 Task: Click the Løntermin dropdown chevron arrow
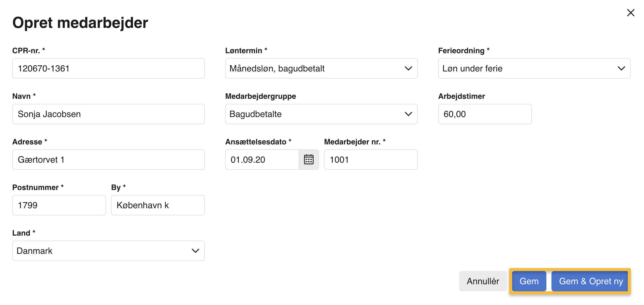click(408, 68)
